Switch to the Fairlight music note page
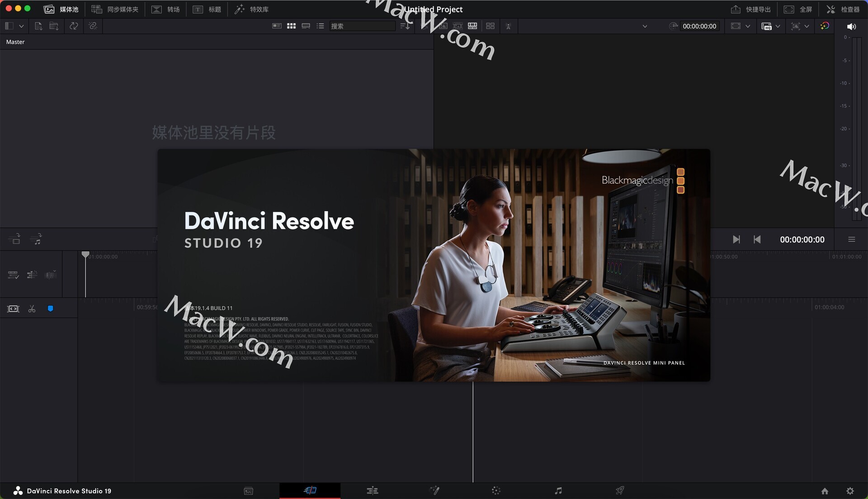Image resolution: width=868 pixels, height=499 pixels. [558, 490]
